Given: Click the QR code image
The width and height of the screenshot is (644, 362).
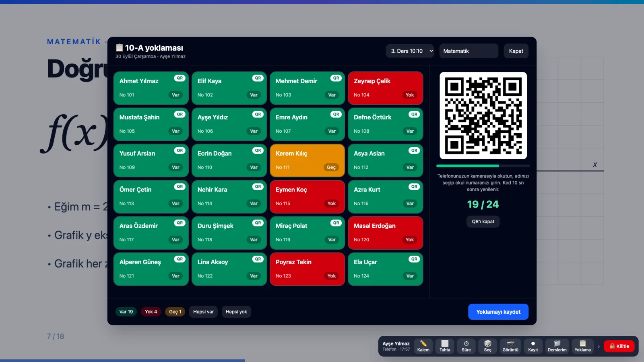Looking at the screenshot, I should coord(483,116).
